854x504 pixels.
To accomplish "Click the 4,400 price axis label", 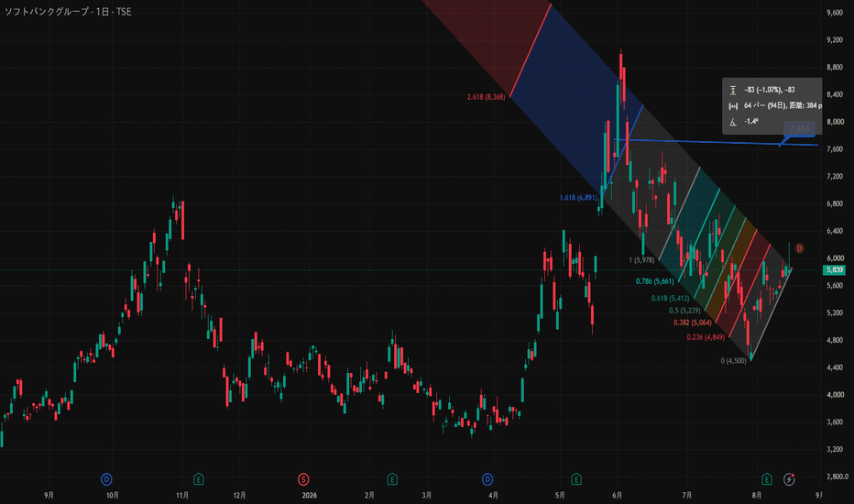I will click(x=835, y=367).
